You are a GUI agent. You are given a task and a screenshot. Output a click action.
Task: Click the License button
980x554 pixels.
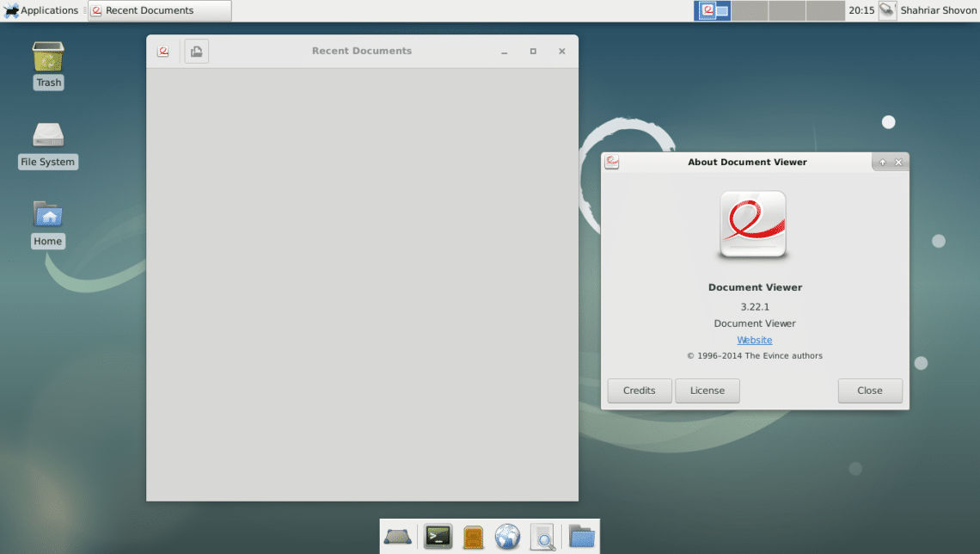pos(707,391)
